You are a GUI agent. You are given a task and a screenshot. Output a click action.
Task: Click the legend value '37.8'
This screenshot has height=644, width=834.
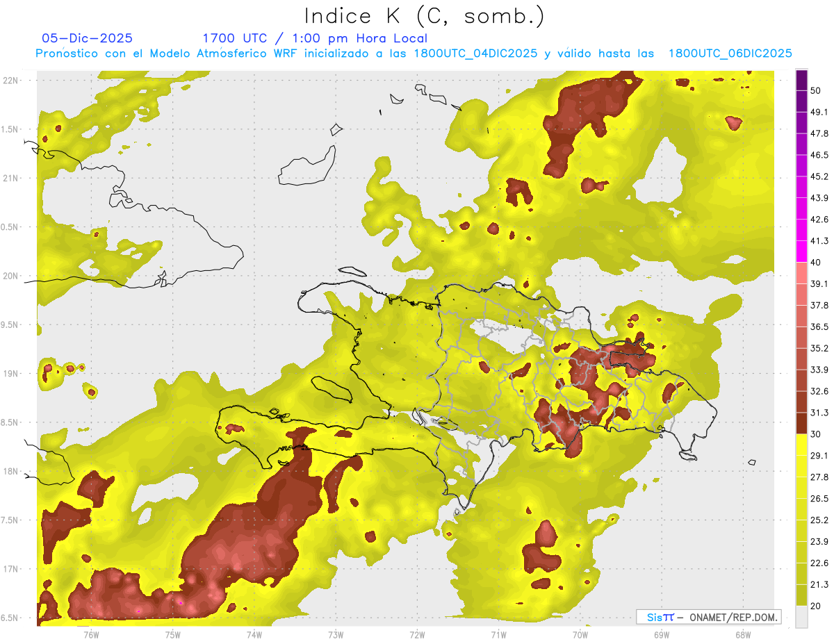[819, 305]
